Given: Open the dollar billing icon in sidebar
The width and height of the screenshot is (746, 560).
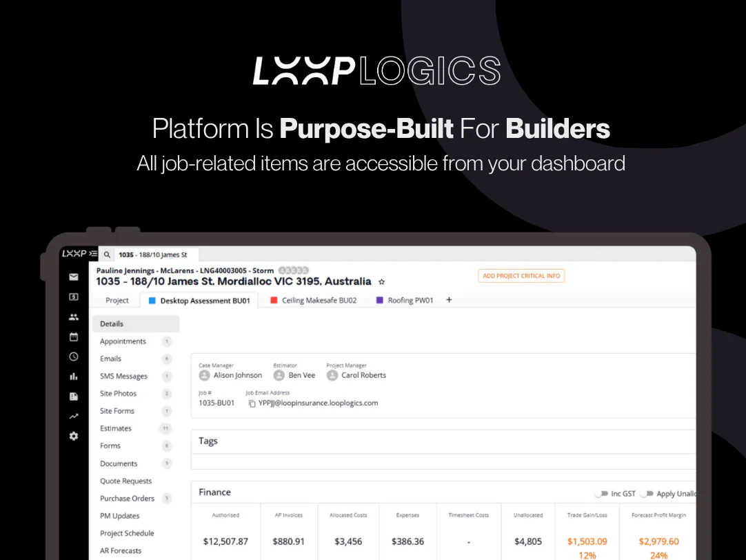Looking at the screenshot, I should click(x=74, y=297).
